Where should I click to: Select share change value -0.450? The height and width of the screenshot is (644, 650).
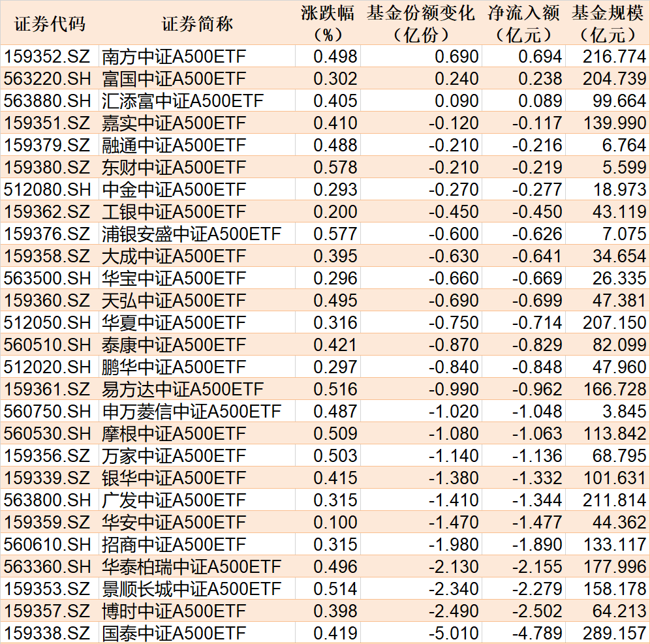point(421,211)
